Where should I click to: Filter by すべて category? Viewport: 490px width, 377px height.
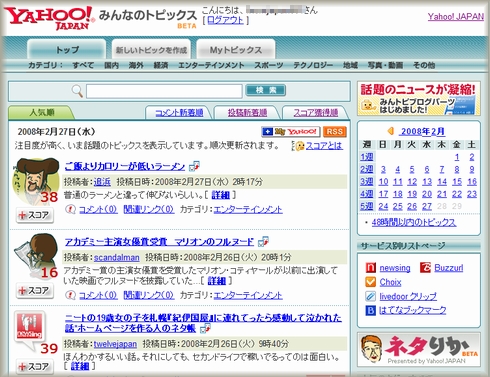pos(83,65)
